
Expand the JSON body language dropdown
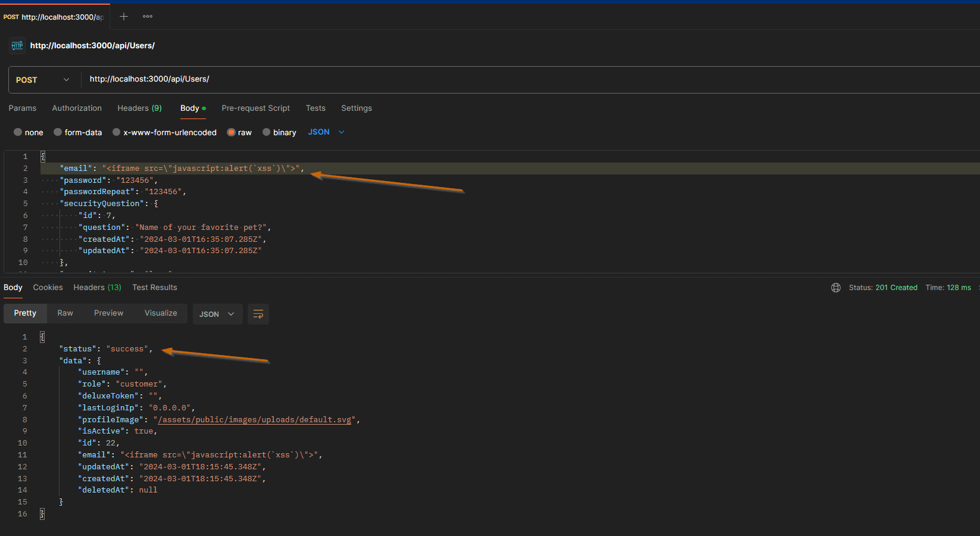(326, 132)
